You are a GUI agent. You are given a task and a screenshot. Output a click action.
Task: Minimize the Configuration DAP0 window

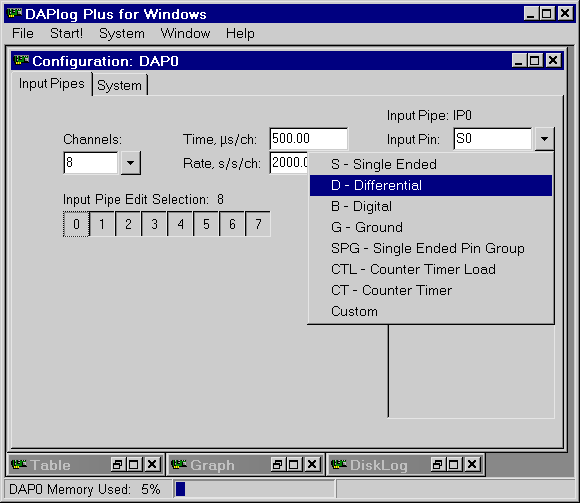click(x=519, y=60)
